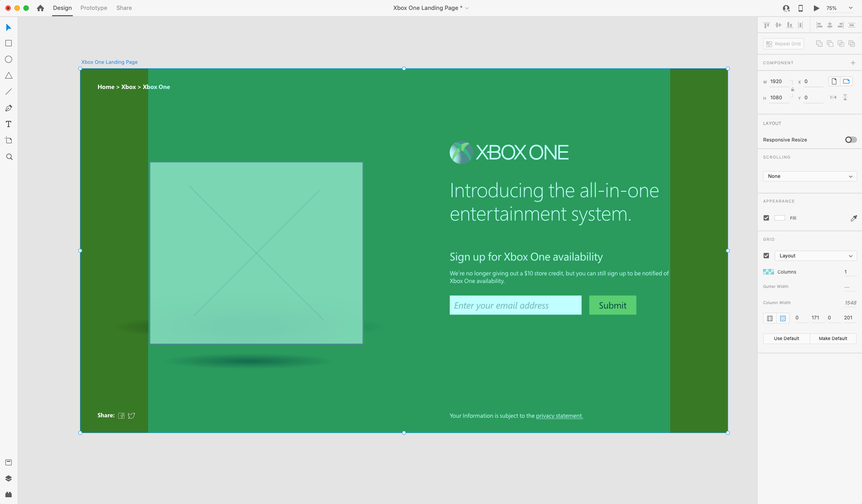The image size is (862, 504).
Task: Select the Text tool
Action: [x=9, y=124]
